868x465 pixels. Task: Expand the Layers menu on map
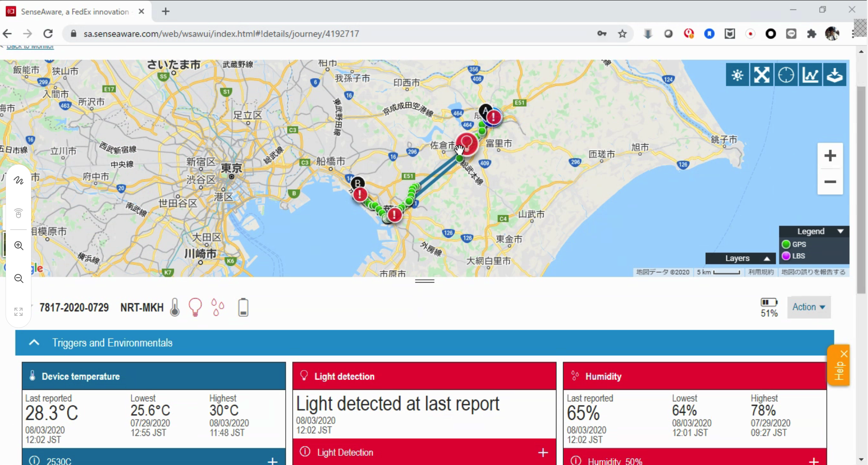tap(741, 258)
